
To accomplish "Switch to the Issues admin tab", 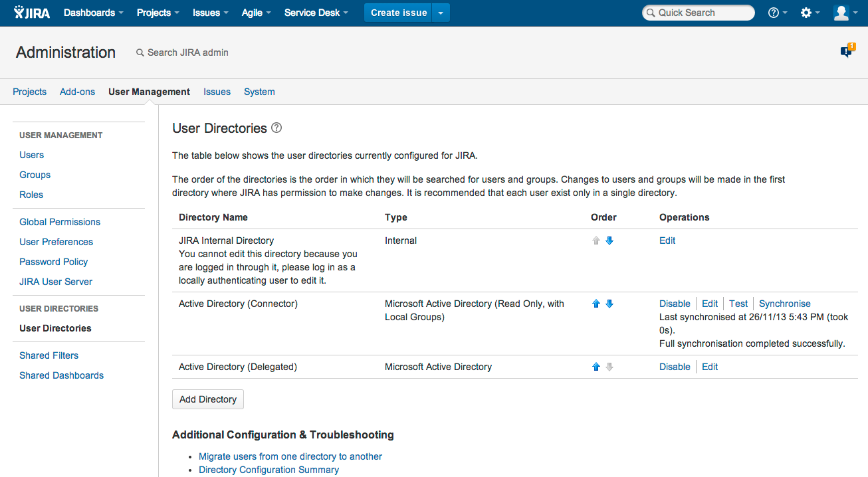I will [x=217, y=92].
